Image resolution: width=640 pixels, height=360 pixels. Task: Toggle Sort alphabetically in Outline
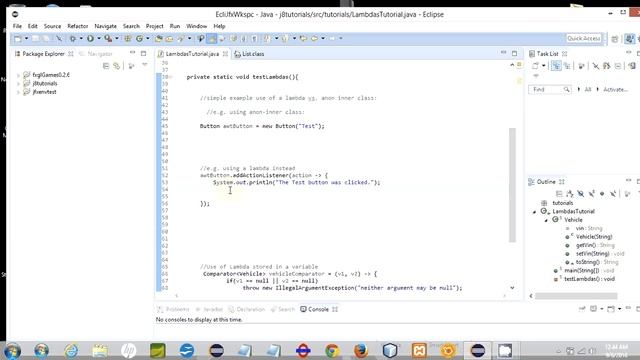(570, 193)
